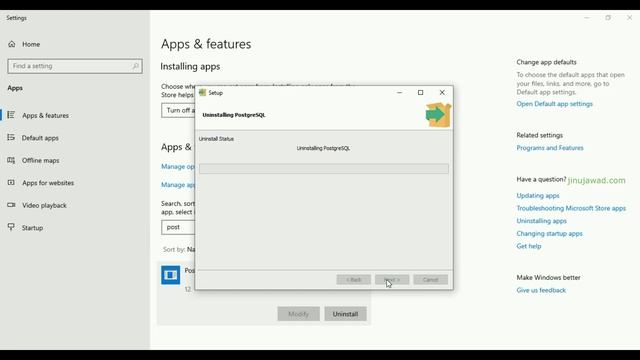
Task: Maximize the Setup dialog
Action: coord(420,93)
